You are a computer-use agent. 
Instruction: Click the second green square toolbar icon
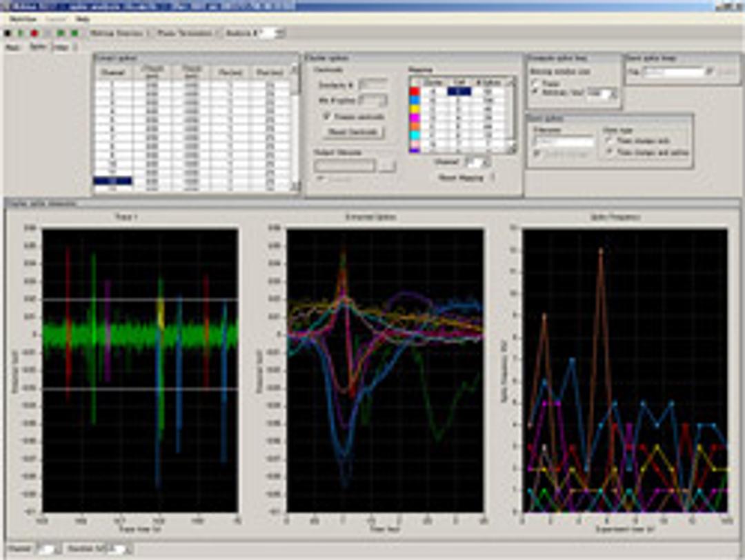[74, 32]
